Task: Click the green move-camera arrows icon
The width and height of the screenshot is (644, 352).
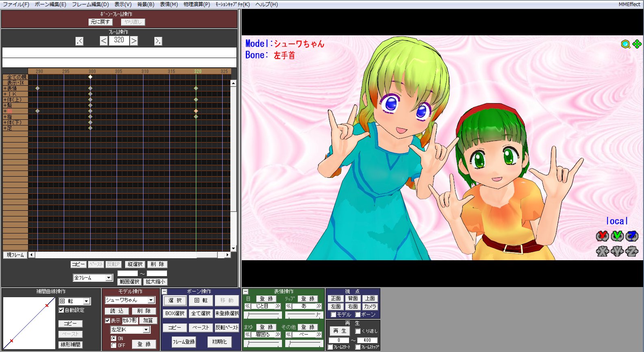Action: (637, 44)
